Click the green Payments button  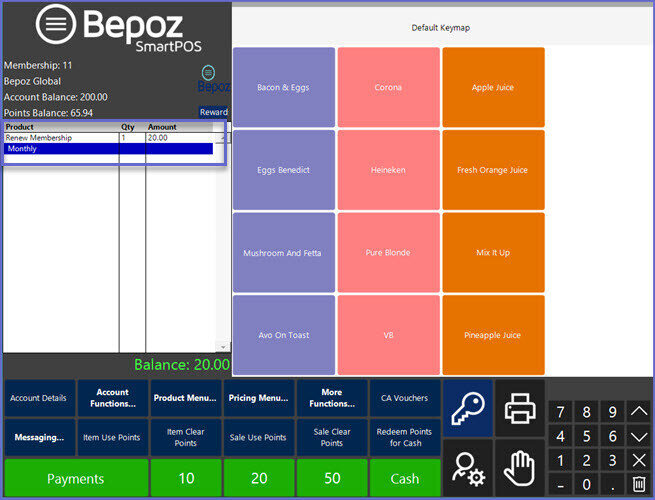click(76, 478)
